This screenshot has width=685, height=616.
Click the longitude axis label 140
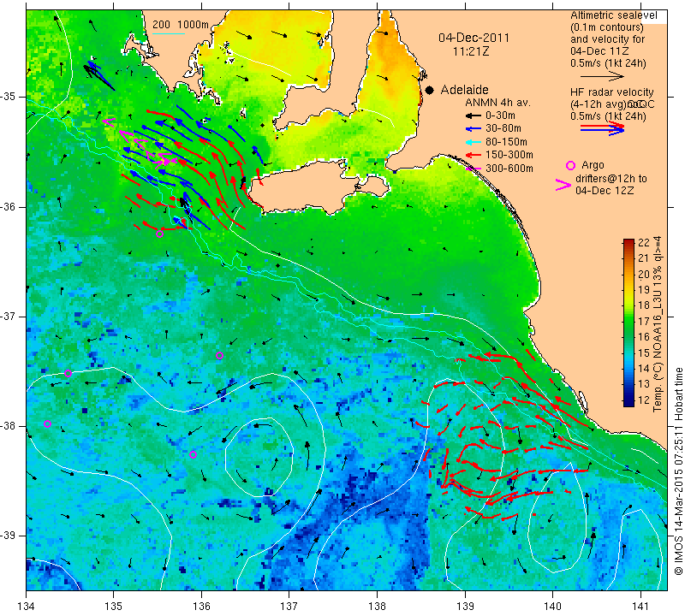pos(552,607)
